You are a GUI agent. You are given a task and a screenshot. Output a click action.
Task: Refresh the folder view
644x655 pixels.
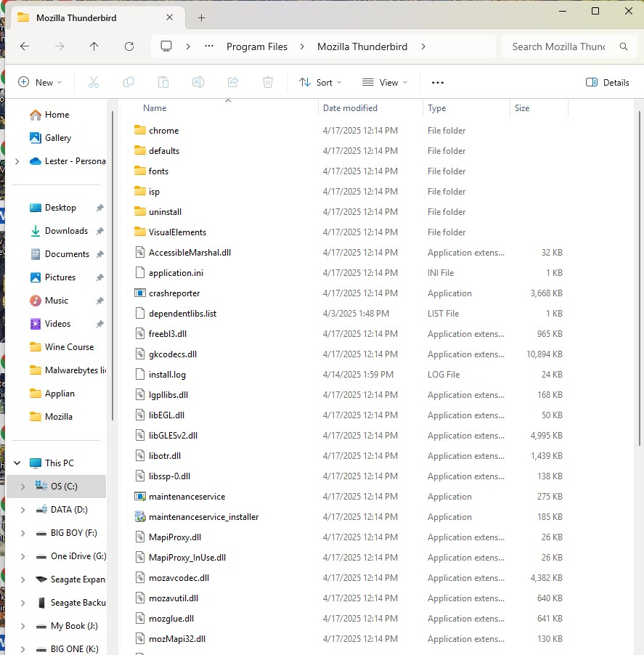tap(129, 46)
